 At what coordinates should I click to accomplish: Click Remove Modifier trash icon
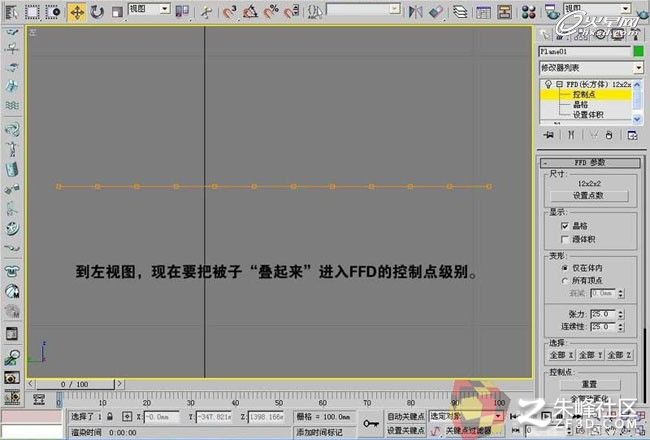tap(609, 135)
